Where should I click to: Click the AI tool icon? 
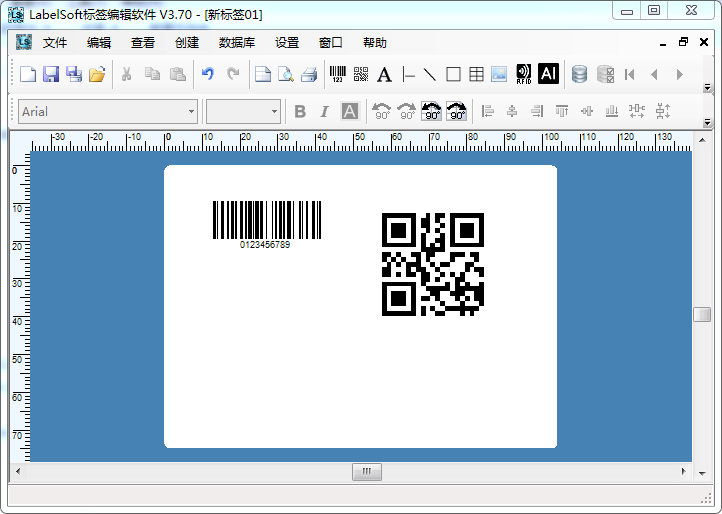(548, 73)
